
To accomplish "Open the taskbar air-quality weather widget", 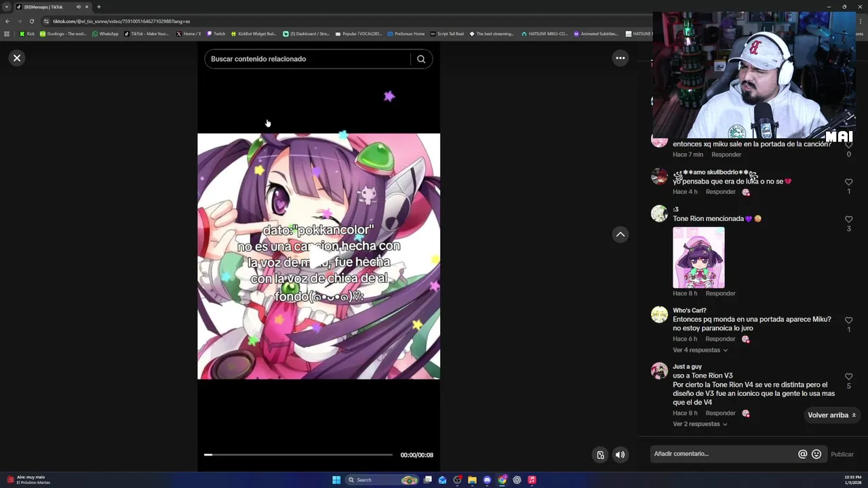I will coord(28,480).
